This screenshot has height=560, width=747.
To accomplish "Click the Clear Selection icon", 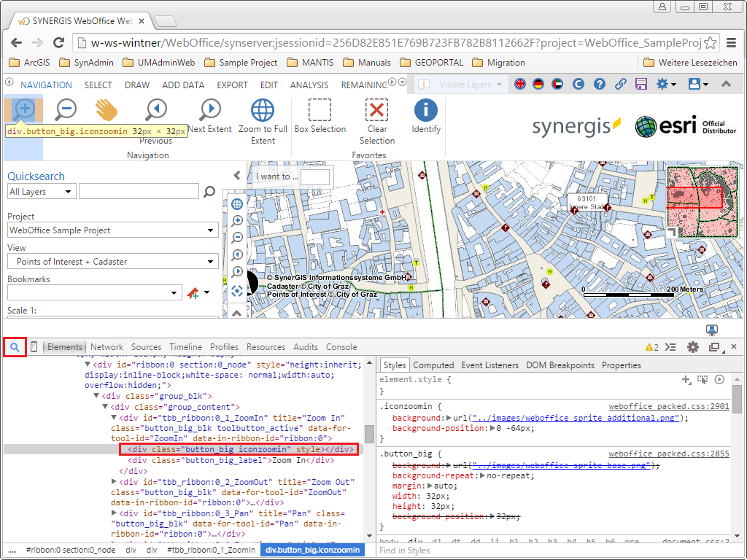I will (x=376, y=110).
